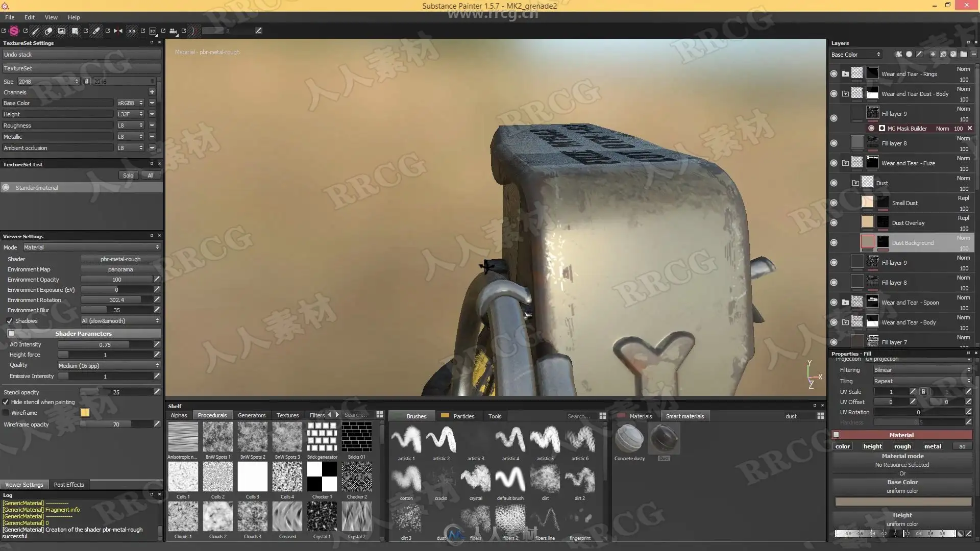The width and height of the screenshot is (980, 551).
Task: Open the Base Color channel dropdown in Layers
Action: [855, 55]
